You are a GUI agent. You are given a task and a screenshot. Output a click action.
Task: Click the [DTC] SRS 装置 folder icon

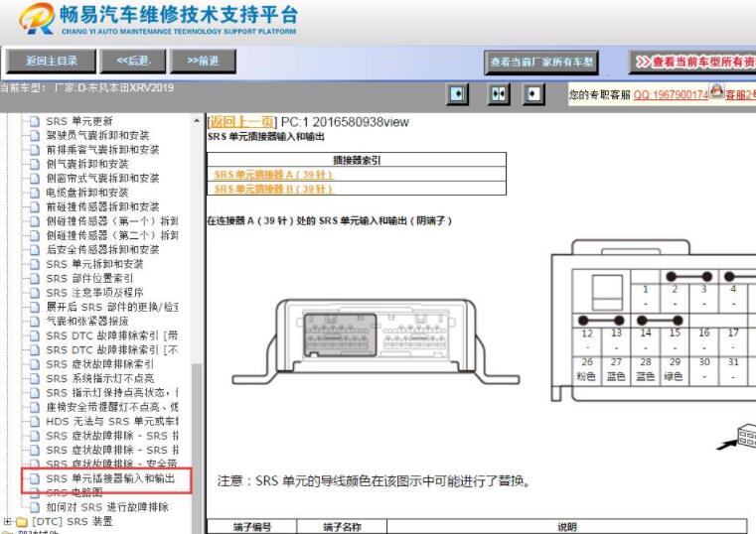pos(22,522)
